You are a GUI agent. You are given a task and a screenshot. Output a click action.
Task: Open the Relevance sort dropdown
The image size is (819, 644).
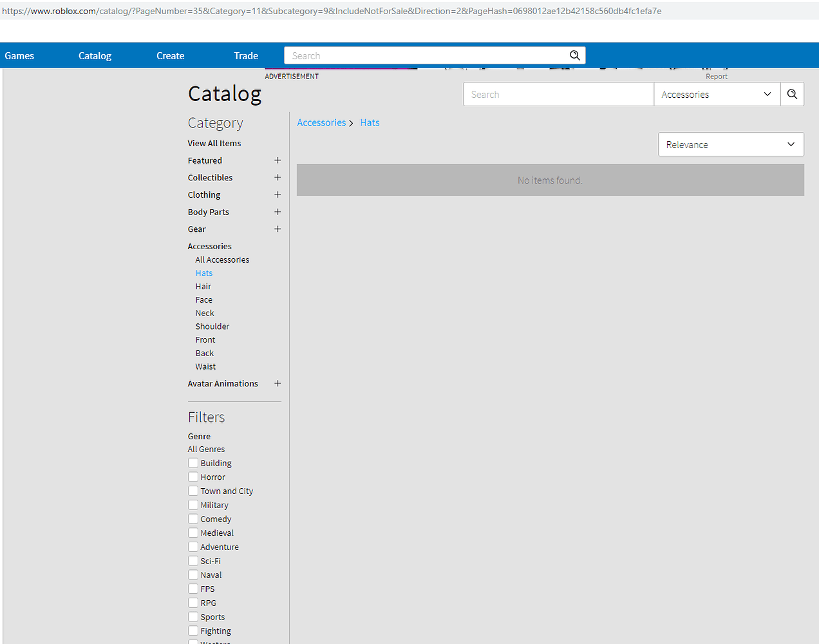[x=731, y=144]
